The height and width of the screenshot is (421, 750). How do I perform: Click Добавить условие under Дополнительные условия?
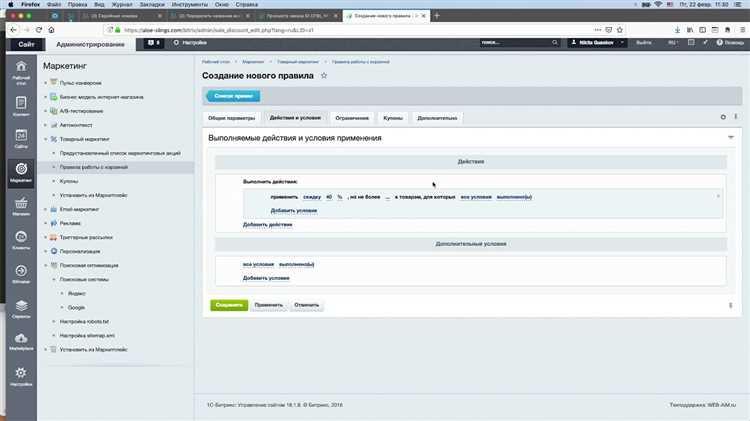(x=266, y=278)
